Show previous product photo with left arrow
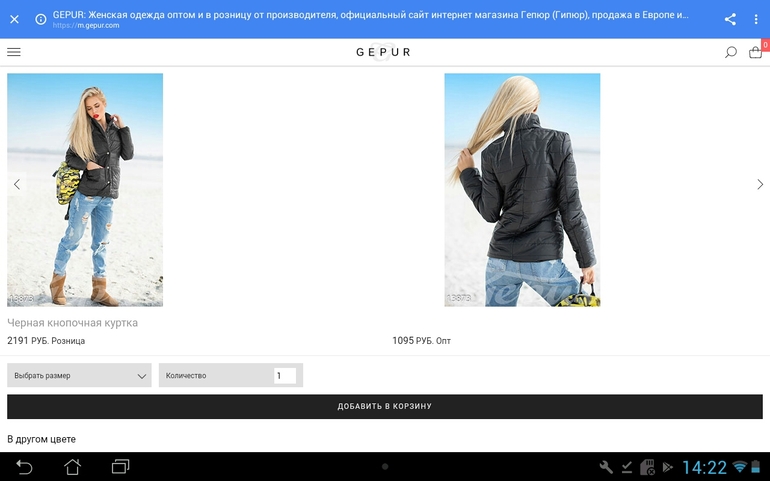 pos(17,184)
